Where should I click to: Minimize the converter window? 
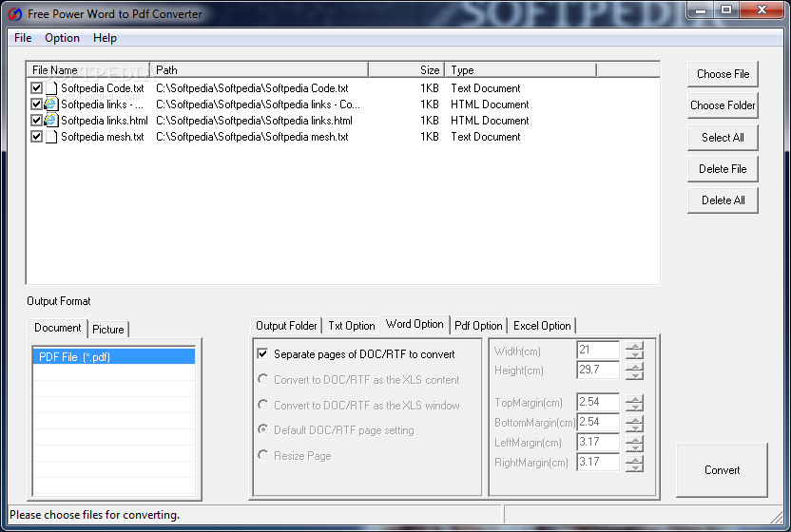(701, 10)
